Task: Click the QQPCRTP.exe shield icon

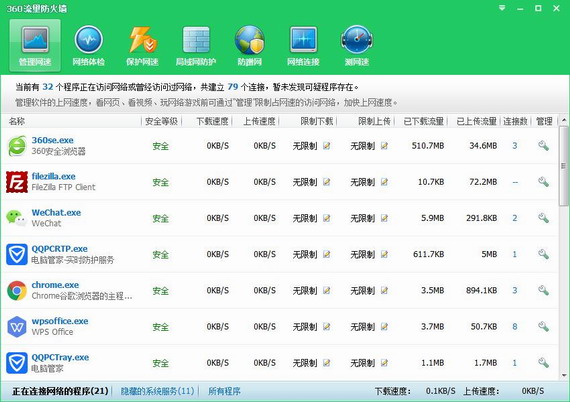Action: click(17, 254)
